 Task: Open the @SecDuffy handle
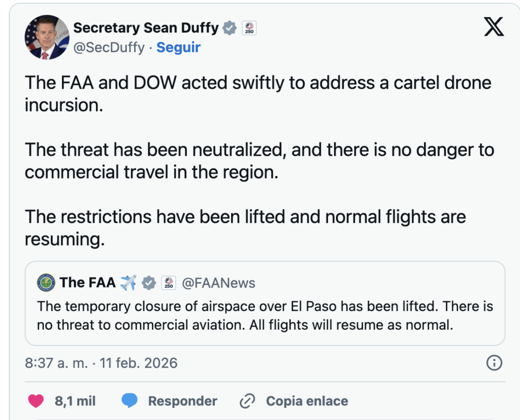click(x=109, y=47)
